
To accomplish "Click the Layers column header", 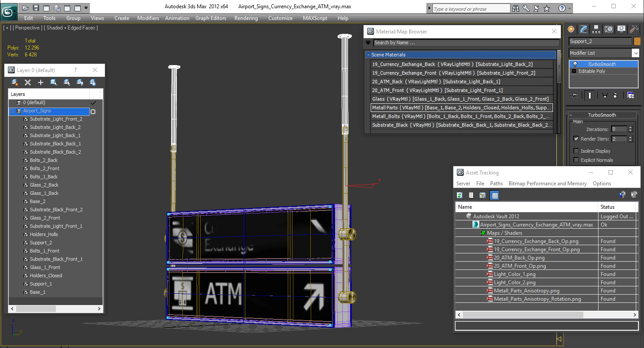I will click(49, 94).
